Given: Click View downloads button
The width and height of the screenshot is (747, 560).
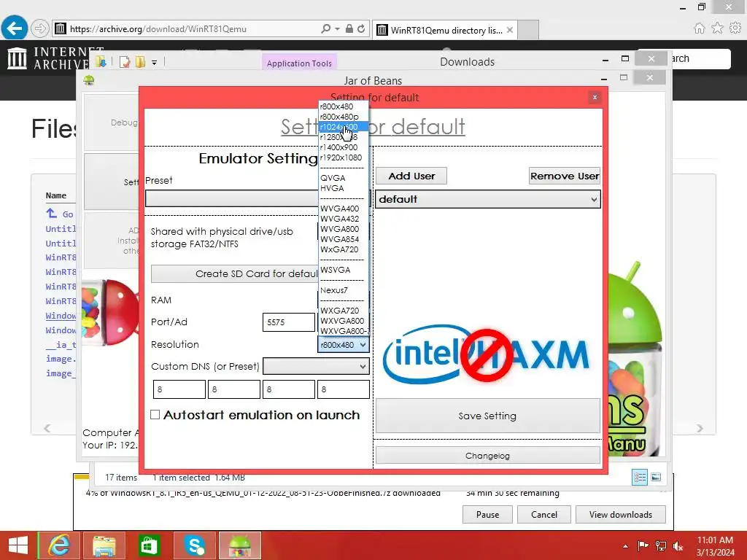Looking at the screenshot, I should pos(620,515).
